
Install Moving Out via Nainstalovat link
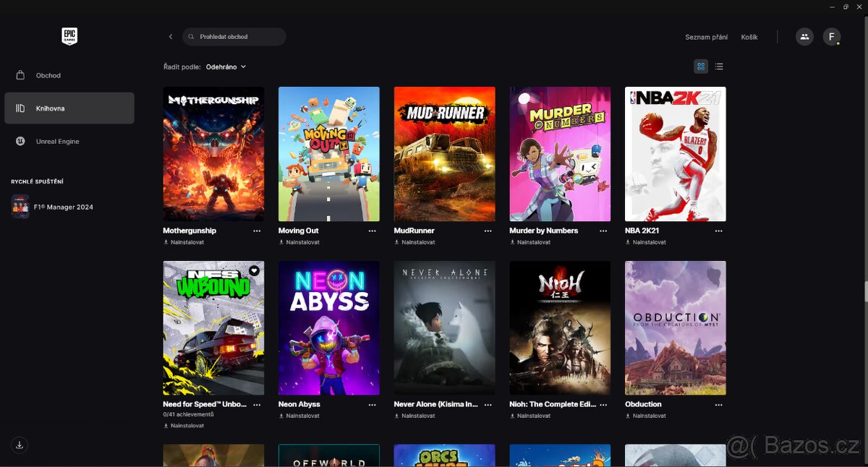tap(299, 242)
